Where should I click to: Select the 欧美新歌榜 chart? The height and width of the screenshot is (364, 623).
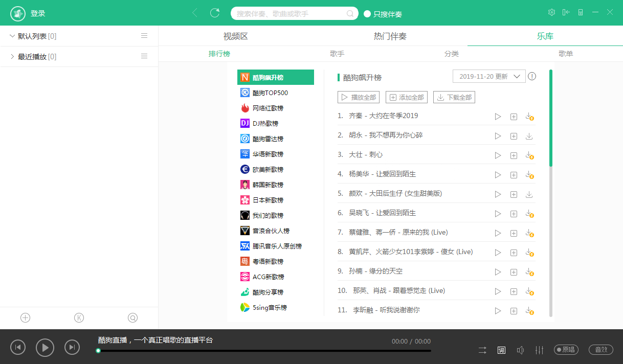pos(276,169)
